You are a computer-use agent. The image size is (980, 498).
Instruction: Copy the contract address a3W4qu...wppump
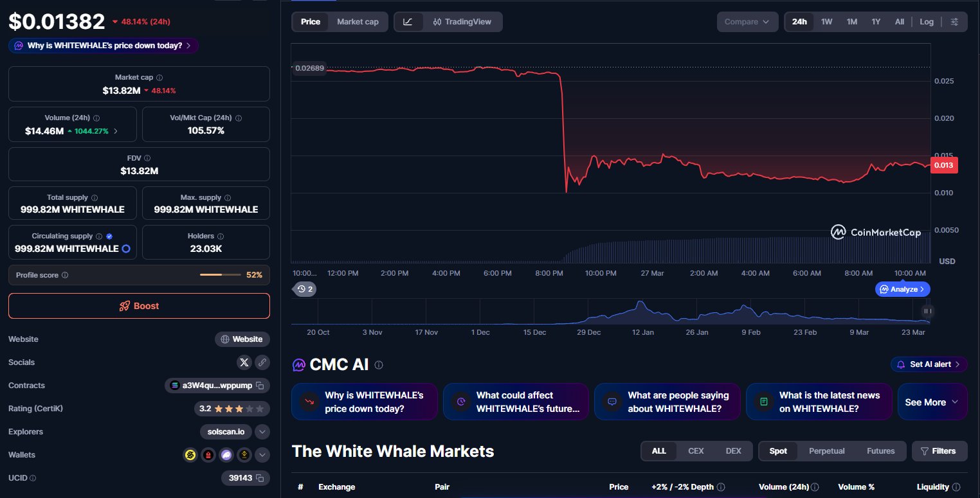tap(260, 386)
